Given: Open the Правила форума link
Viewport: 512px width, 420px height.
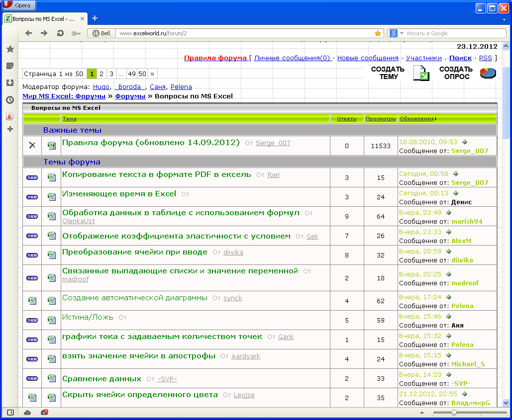Looking at the screenshot, I should pos(215,58).
